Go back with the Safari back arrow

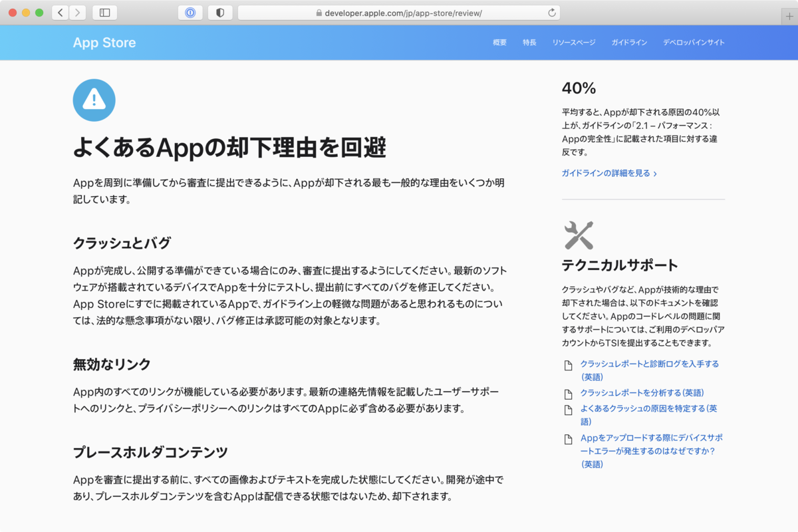[x=61, y=12]
